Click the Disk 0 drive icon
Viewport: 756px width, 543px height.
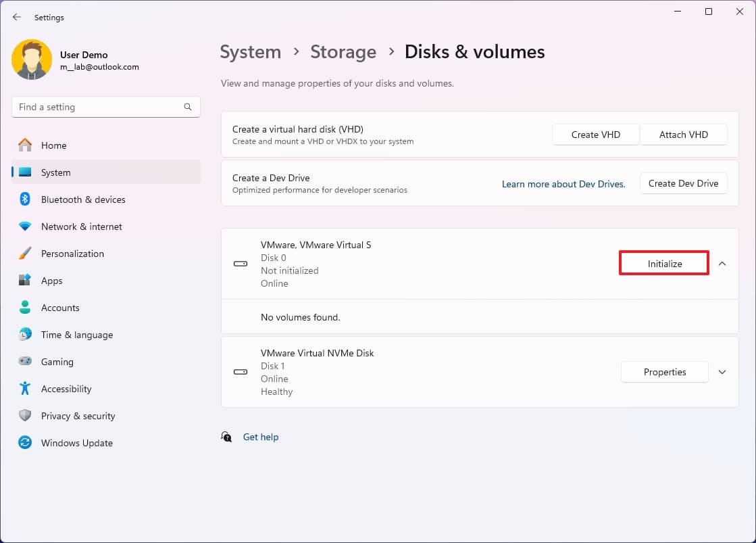241,264
